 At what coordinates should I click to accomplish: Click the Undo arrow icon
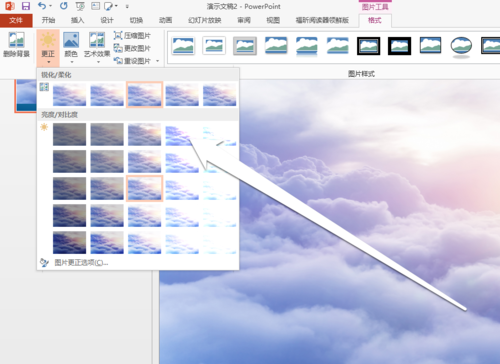[41, 6]
